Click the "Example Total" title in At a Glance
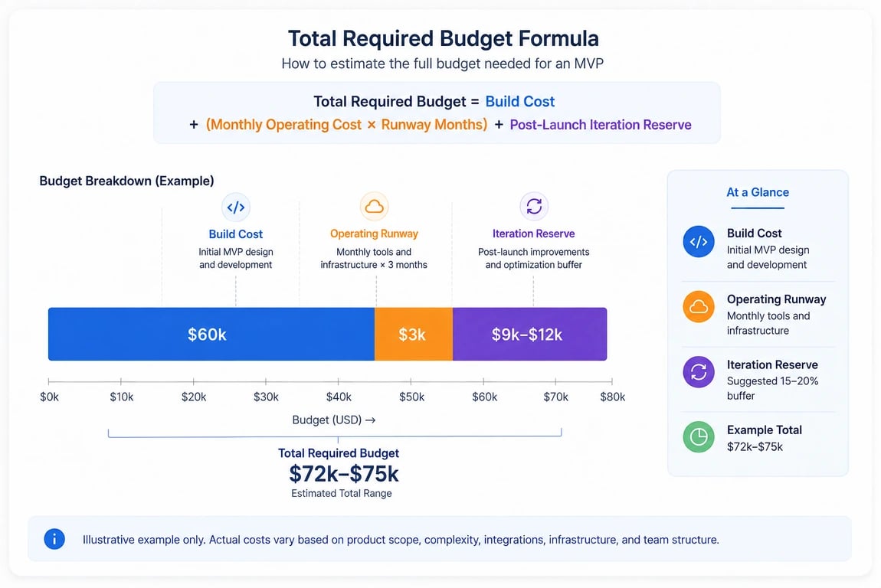 (x=765, y=430)
